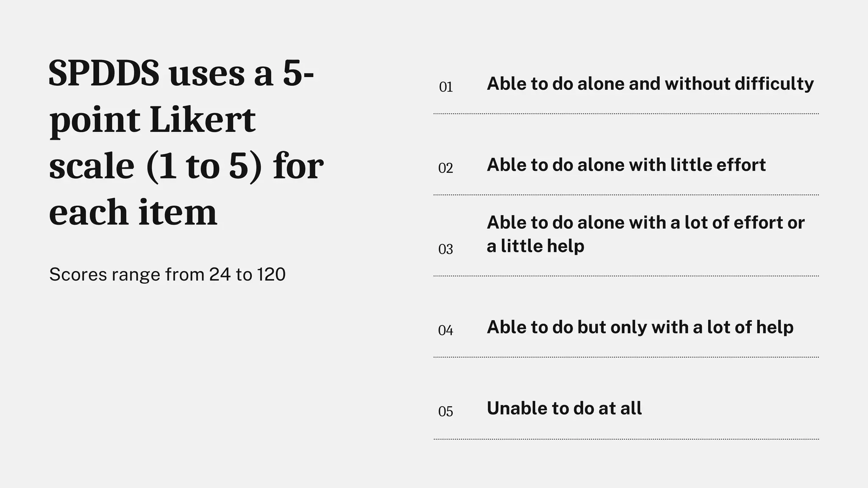
Task: Click the number label 05
Action: click(446, 412)
